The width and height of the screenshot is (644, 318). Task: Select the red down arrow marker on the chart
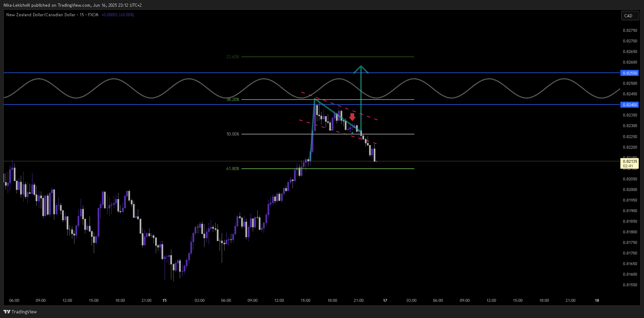(x=352, y=117)
